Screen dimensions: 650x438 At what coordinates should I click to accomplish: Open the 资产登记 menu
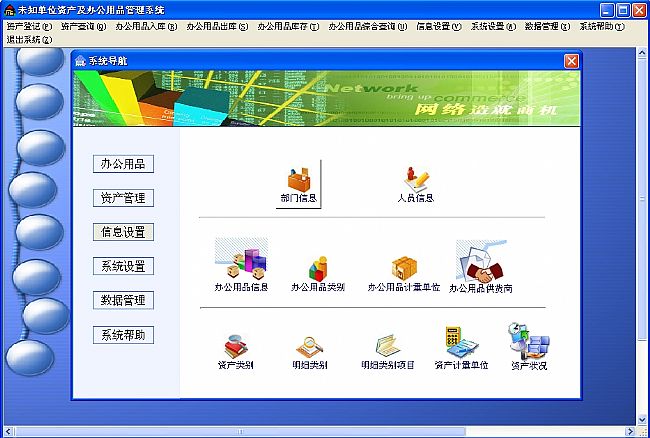click(x=29, y=27)
